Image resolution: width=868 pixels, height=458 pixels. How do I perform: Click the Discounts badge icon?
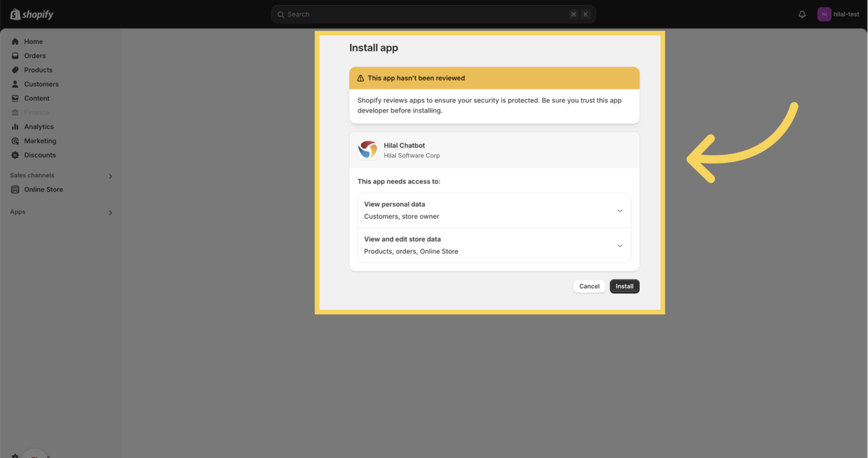click(15, 155)
